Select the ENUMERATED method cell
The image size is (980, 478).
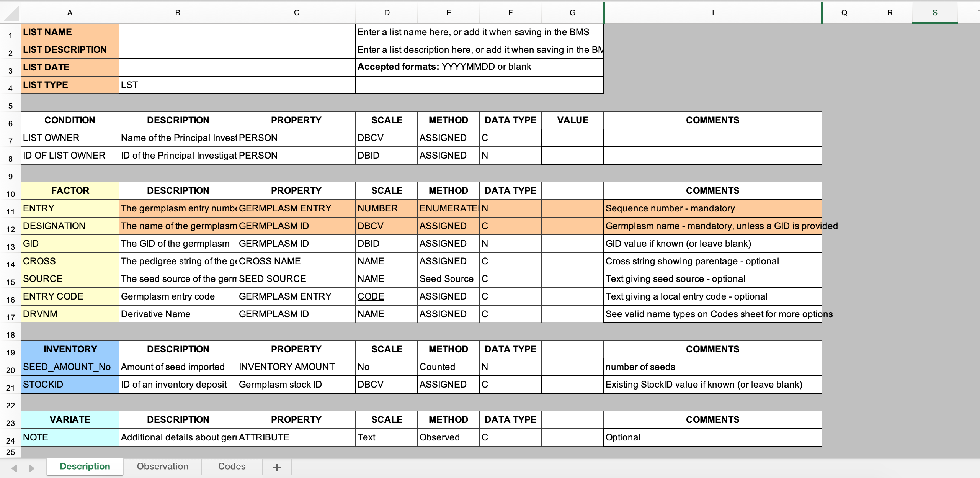[x=449, y=208]
